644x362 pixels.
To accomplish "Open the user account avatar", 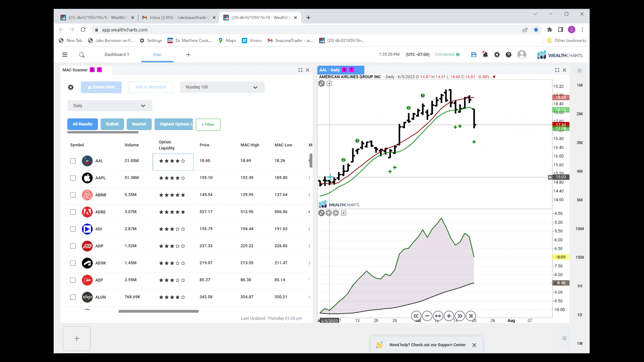I will pos(522,55).
